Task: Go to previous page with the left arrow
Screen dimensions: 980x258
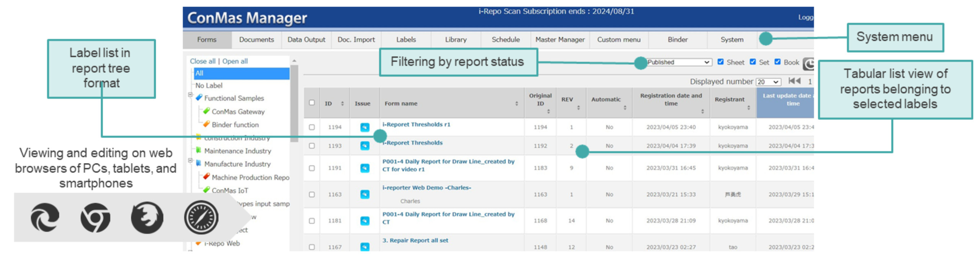Action: pyautogui.click(x=797, y=81)
